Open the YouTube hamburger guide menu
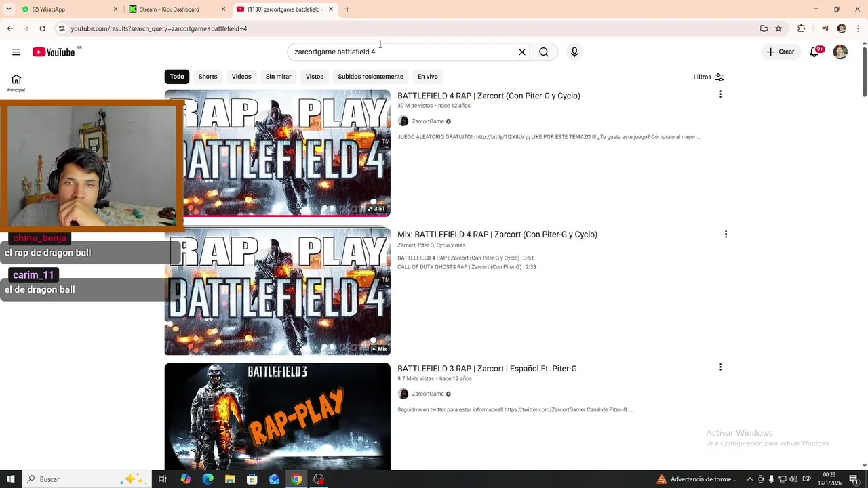 pyautogui.click(x=16, y=52)
